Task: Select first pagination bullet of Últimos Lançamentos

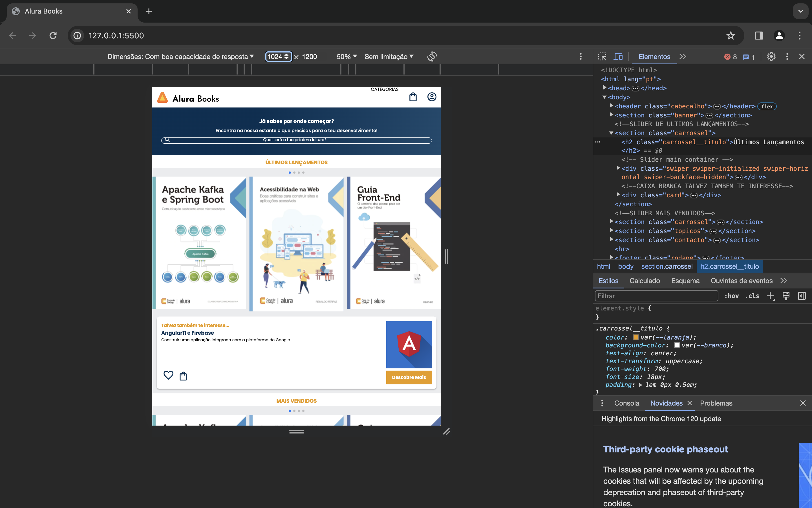Action: pyautogui.click(x=290, y=173)
